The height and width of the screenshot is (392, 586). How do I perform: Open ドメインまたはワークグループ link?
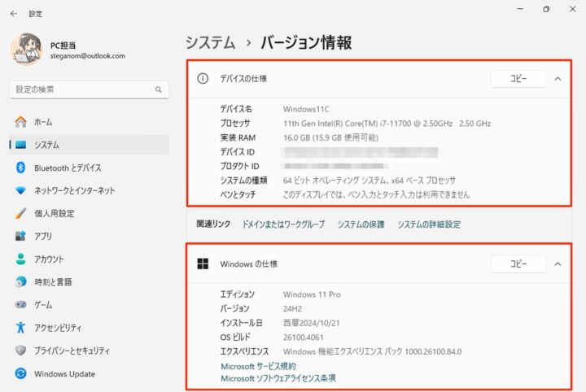click(284, 224)
